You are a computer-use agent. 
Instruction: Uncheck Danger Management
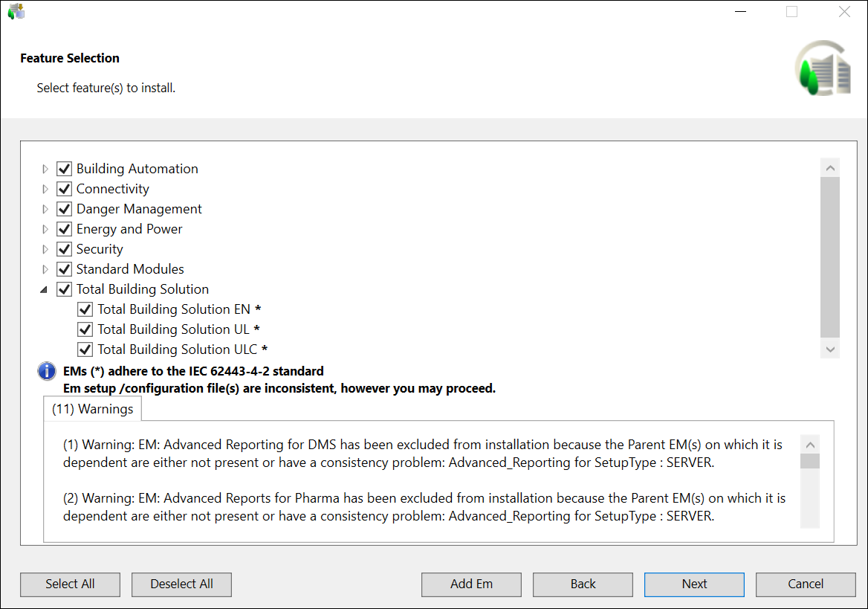tap(64, 209)
